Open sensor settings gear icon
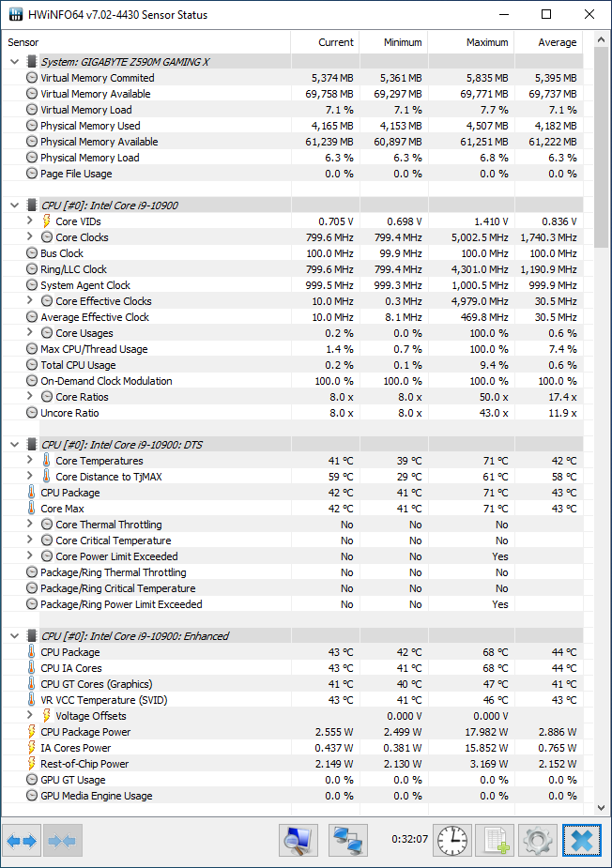 click(x=537, y=841)
